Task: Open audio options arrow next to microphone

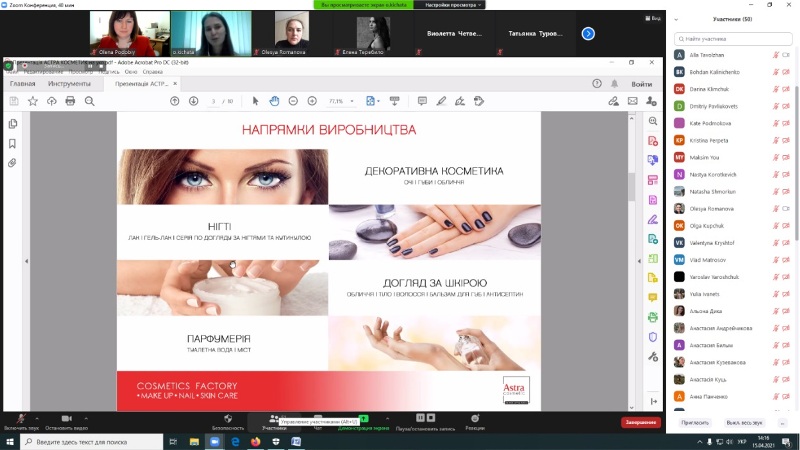Action: pos(37,418)
